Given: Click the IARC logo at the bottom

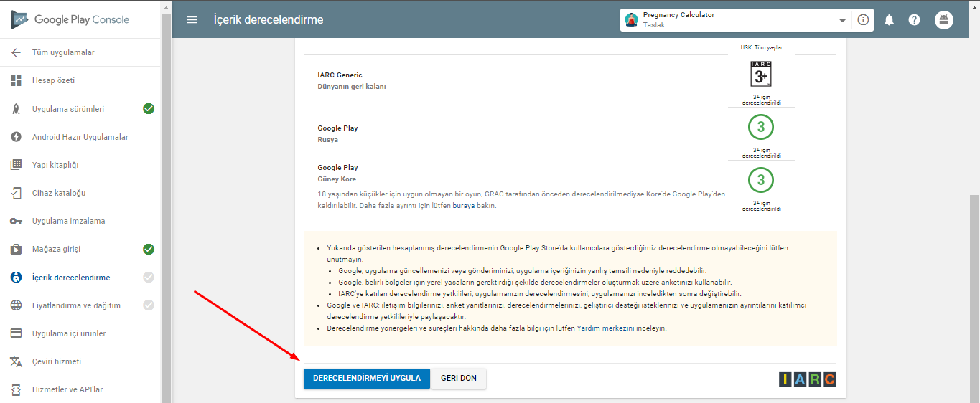Looking at the screenshot, I should [808, 379].
